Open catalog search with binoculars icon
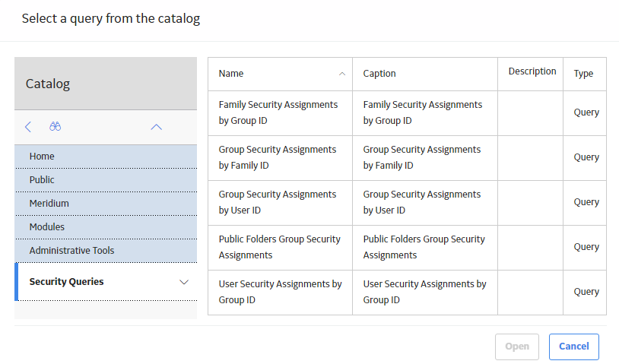 pos(55,126)
